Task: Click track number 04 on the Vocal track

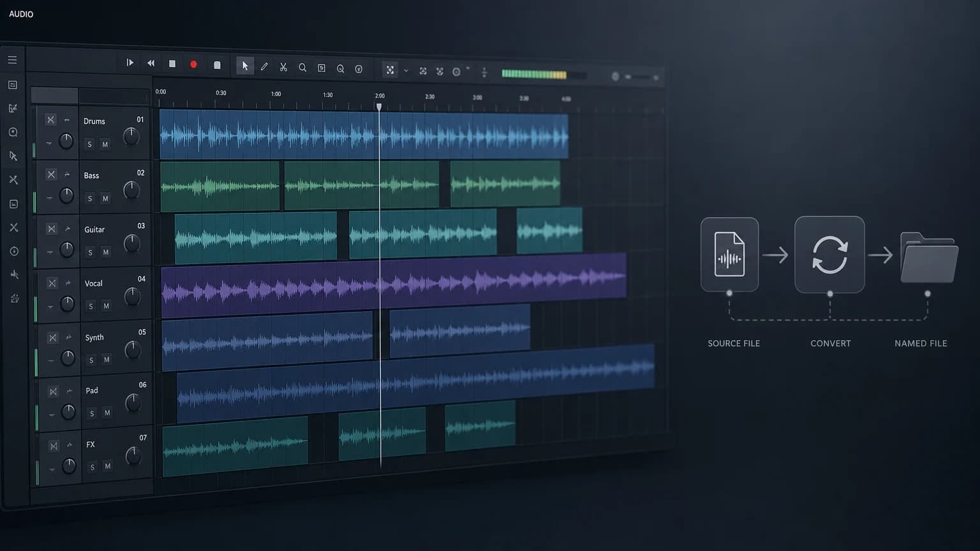Action: click(142, 279)
